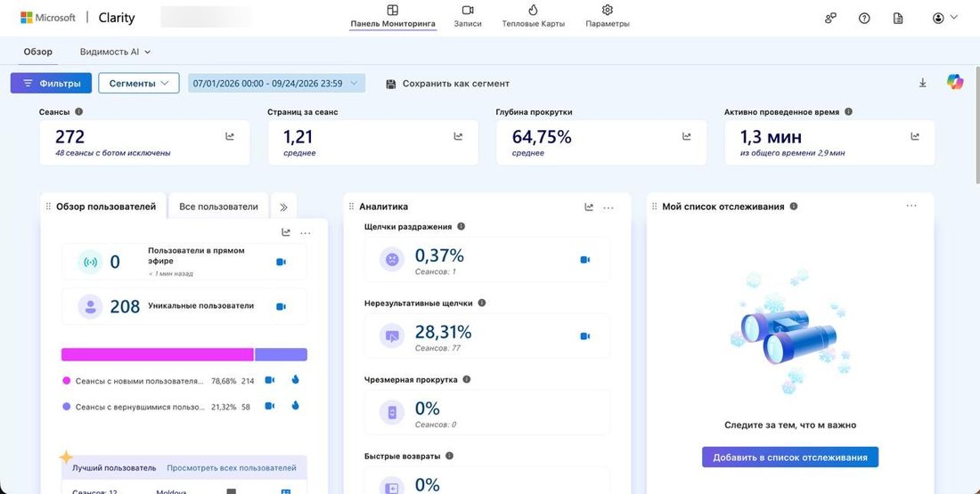View recordings for Щелчки раздражения
Screen dimensions: 980x494
click(x=585, y=260)
